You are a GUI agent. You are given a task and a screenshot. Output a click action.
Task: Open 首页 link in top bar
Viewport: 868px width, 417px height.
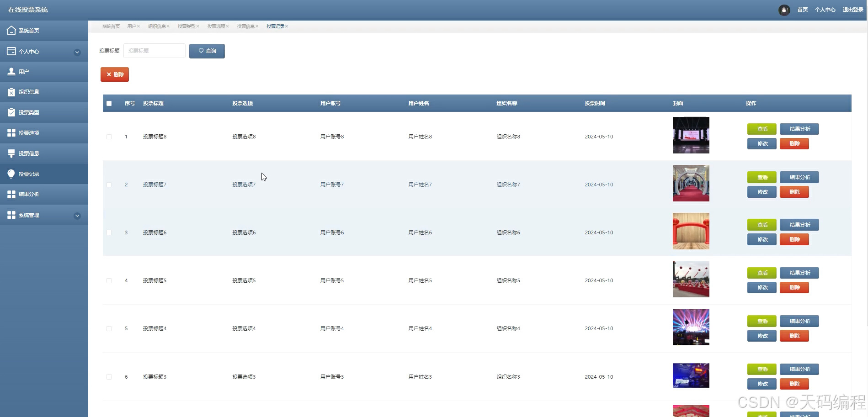coord(803,10)
